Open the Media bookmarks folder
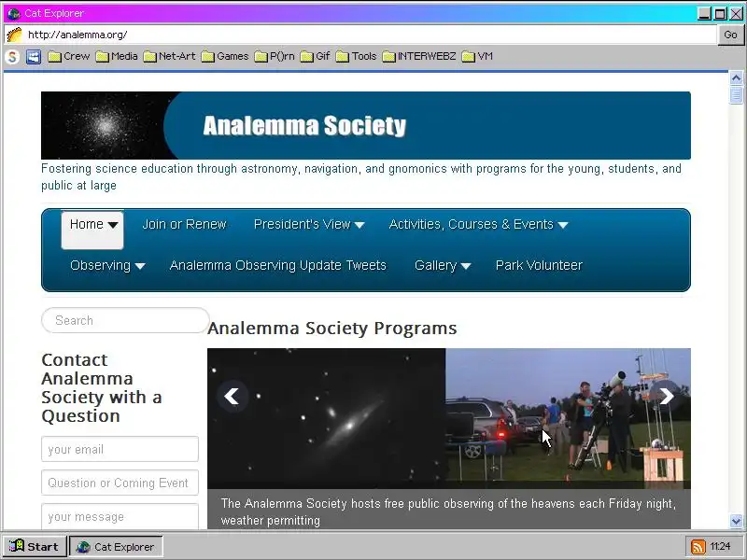Screen dimensions: 747x560 tap(117, 57)
